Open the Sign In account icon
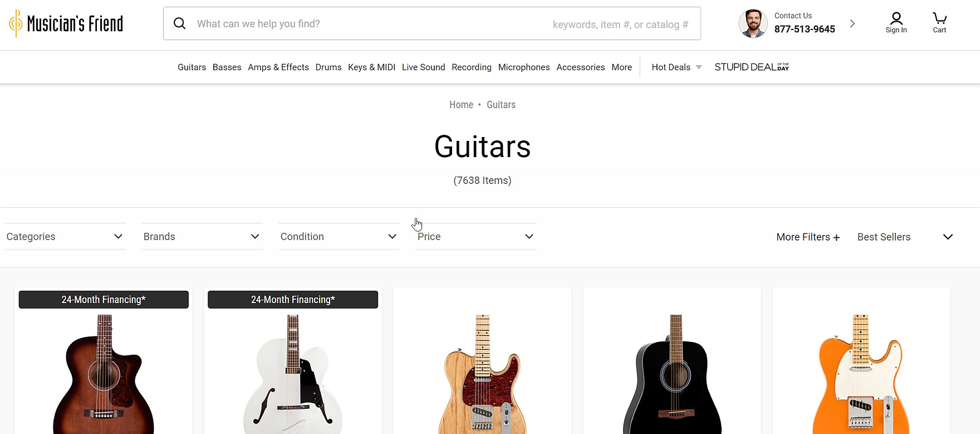Screen dimensions: 980x434 coord(896,23)
